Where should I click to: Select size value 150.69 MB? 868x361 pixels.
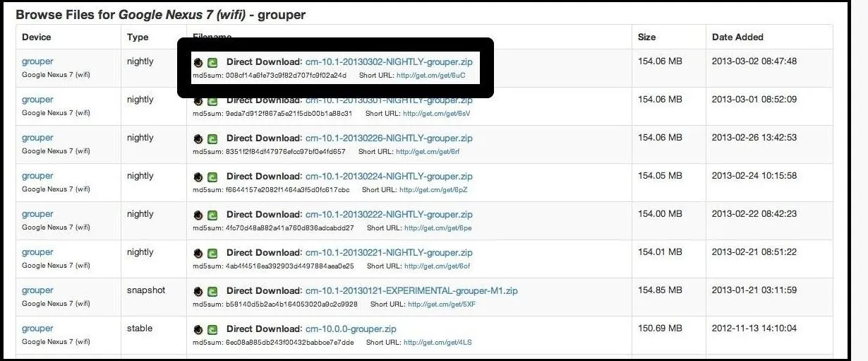point(660,329)
